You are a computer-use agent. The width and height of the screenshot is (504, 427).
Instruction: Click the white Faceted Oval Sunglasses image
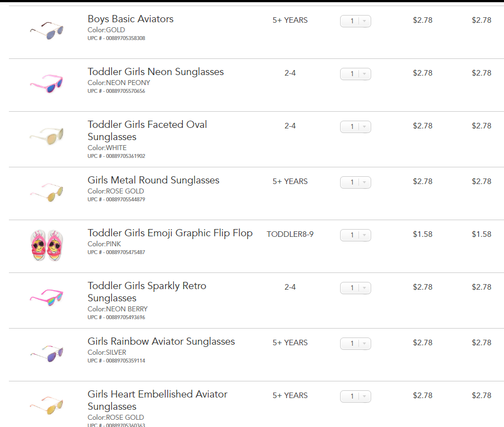click(x=47, y=136)
